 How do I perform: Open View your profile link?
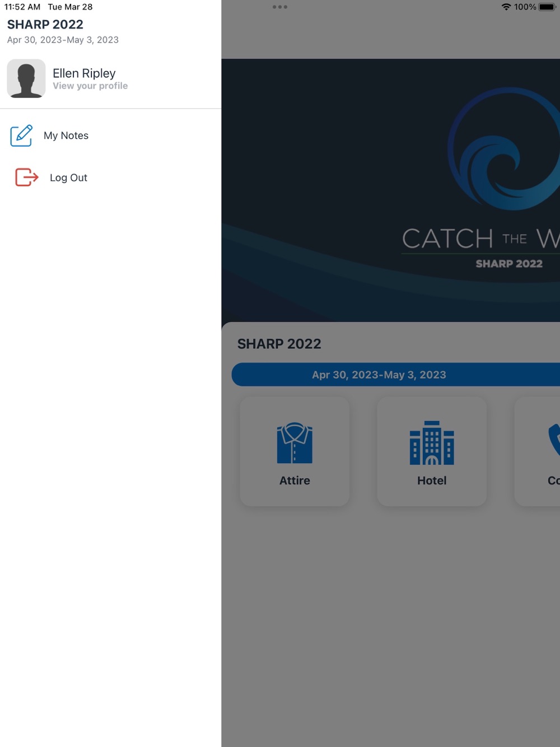(90, 86)
